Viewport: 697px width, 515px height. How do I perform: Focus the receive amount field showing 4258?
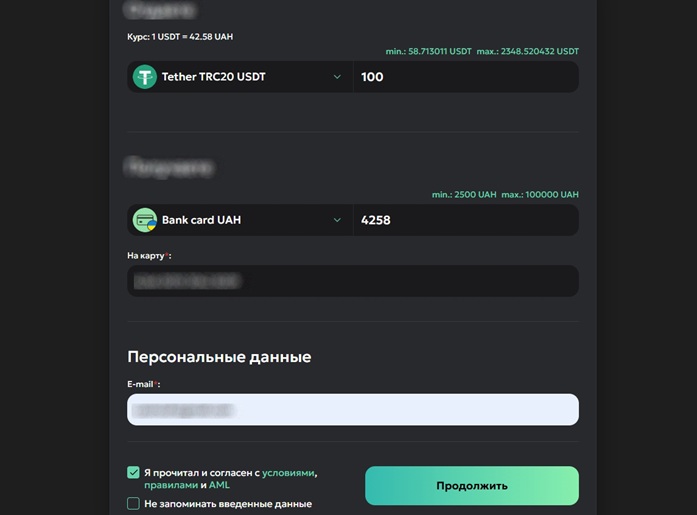466,220
